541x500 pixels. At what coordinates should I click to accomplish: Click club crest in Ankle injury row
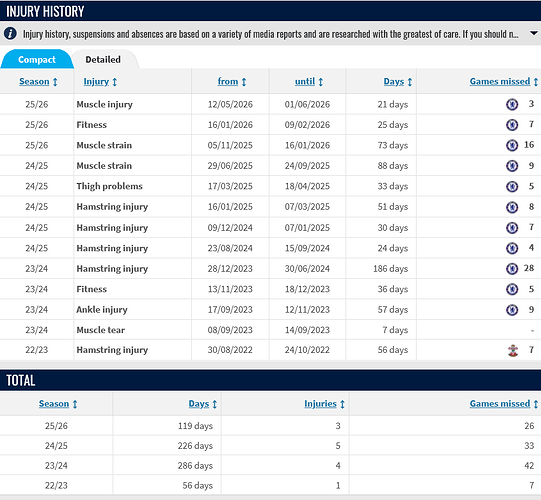pos(512,310)
